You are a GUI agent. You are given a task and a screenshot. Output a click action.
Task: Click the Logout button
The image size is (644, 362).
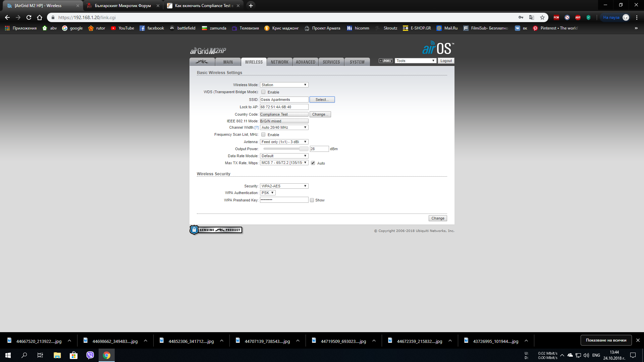446,61
